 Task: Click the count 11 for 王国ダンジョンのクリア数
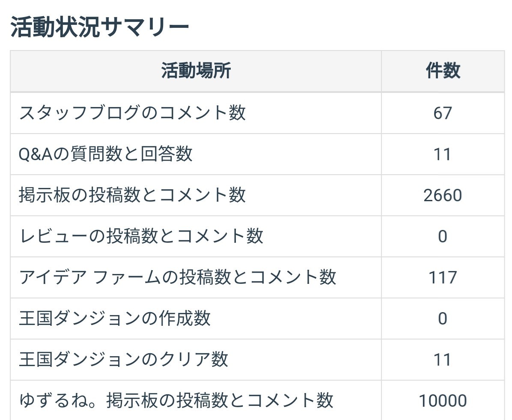[443, 360]
